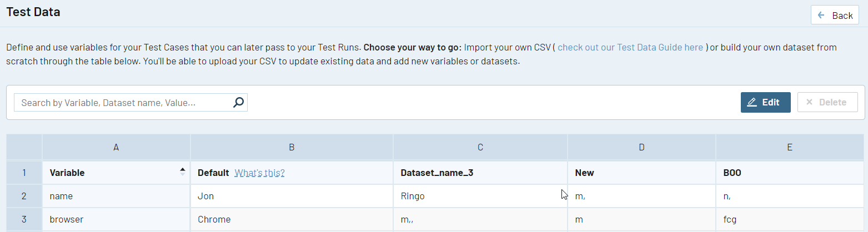868x232 pixels.
Task: Select column B header
Action: [292, 147]
